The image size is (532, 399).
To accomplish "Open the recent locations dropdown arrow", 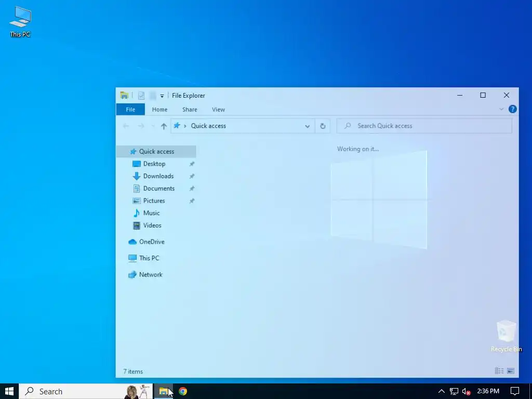I will [x=153, y=126].
